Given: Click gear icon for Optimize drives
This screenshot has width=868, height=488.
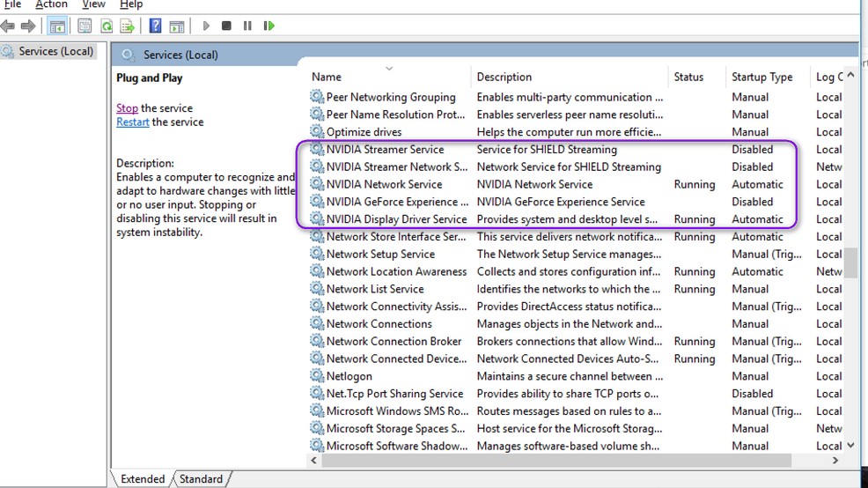Looking at the screenshot, I should pyautogui.click(x=317, y=132).
